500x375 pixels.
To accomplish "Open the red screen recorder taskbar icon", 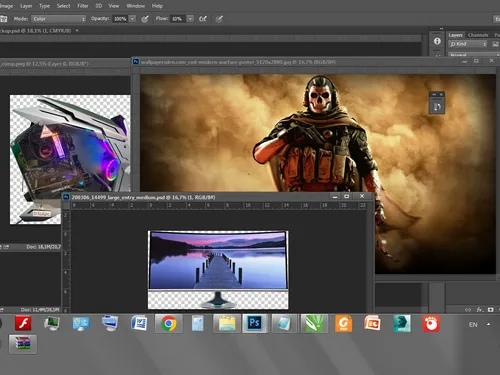I will point(431,323).
